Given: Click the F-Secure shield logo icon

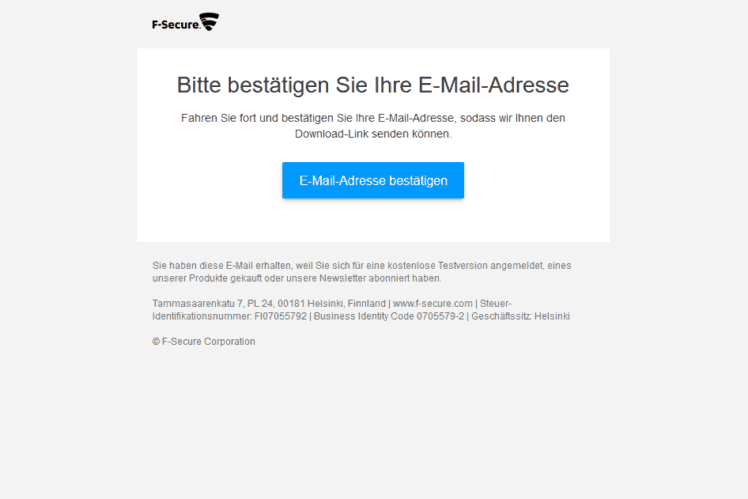Looking at the screenshot, I should [x=209, y=22].
